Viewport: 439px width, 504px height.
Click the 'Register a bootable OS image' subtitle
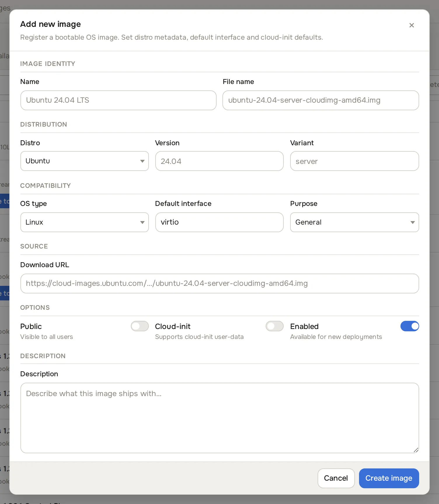(x=172, y=38)
